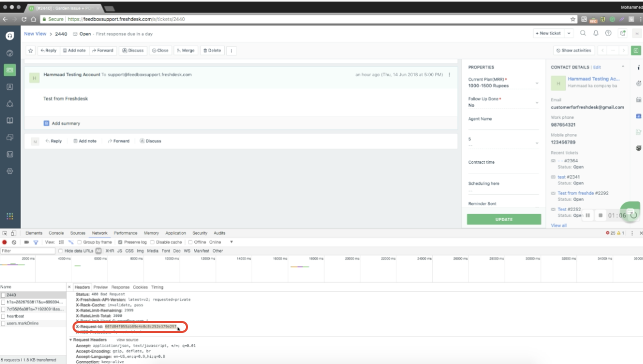The width and height of the screenshot is (643, 364).
Task: Enable Offline checkbox
Action: tap(191, 242)
